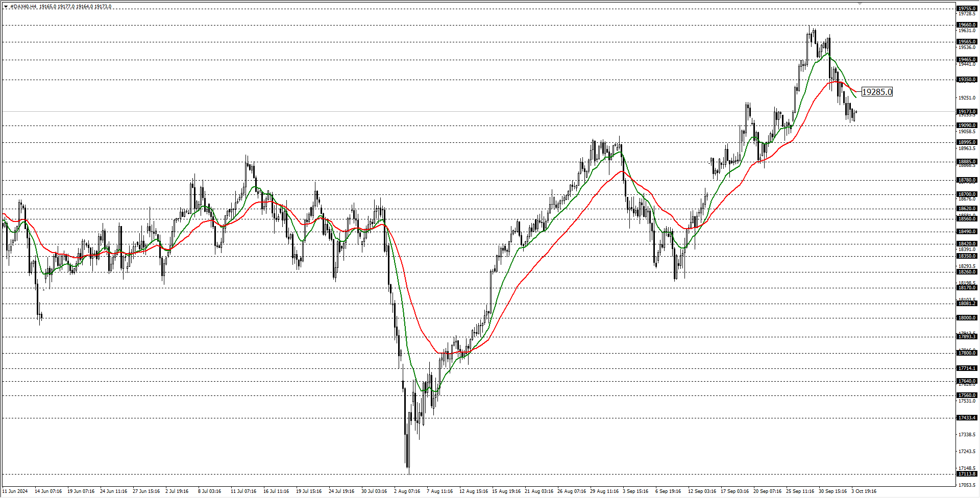Click the 25 Sep 11:16 time axis label

click(800, 491)
